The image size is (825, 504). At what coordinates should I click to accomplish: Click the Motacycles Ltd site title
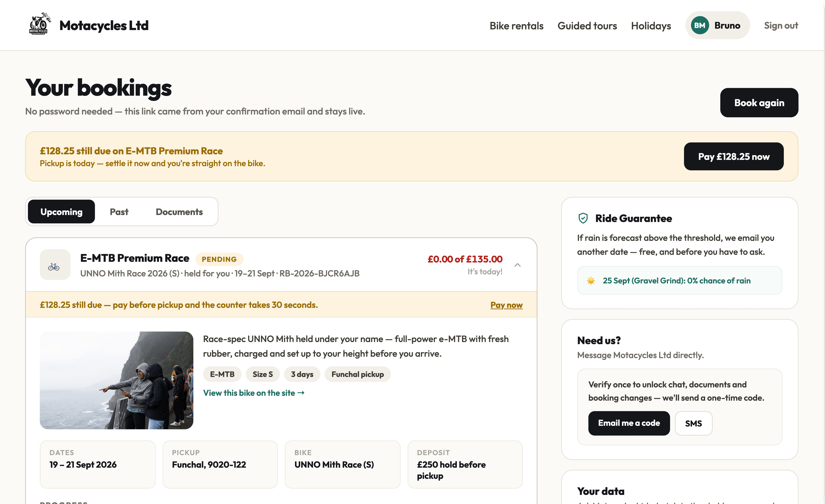tap(104, 25)
